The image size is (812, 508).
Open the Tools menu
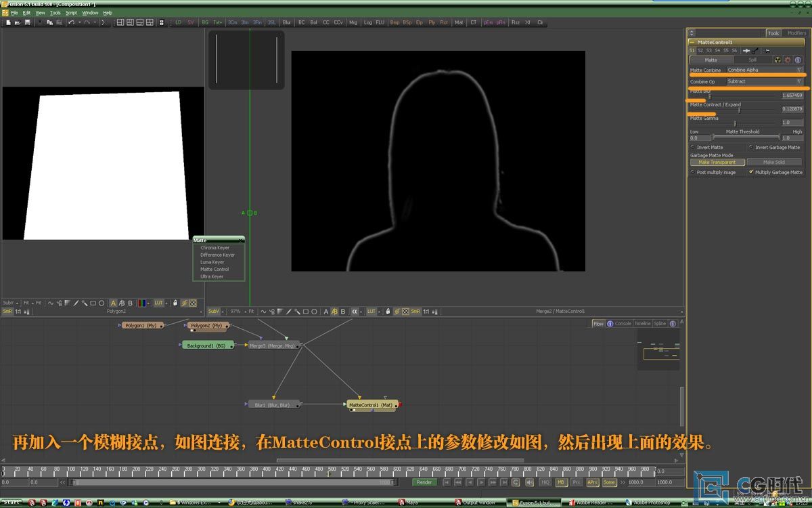coord(55,13)
